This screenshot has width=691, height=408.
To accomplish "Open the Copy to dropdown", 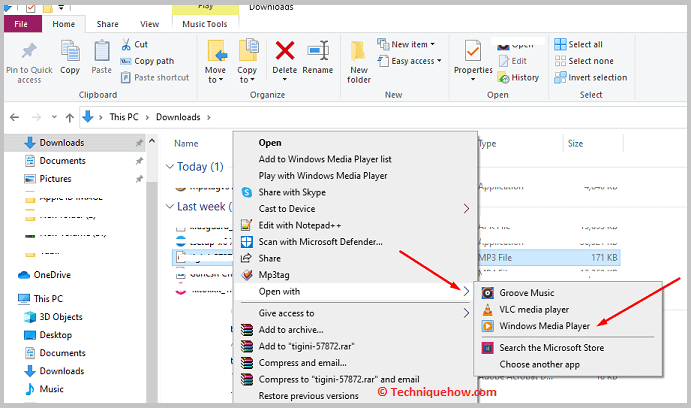I will pos(247,75).
